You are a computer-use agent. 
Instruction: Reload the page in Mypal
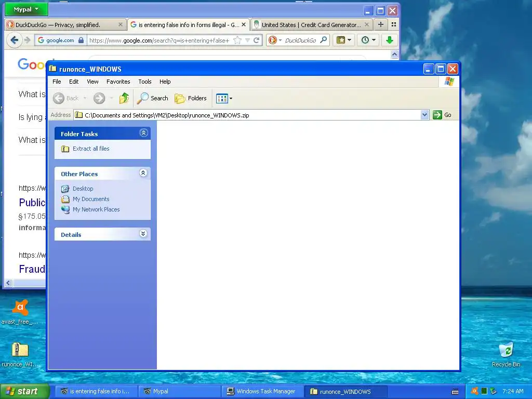click(257, 41)
